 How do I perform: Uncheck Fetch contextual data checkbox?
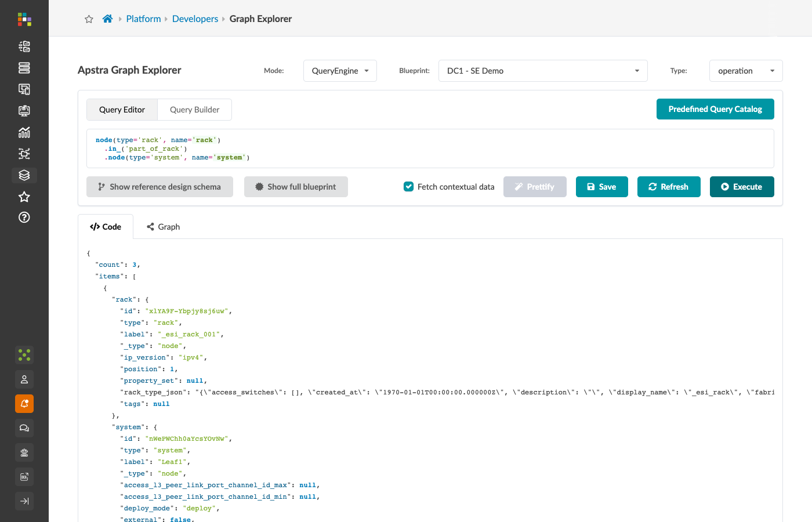409,187
